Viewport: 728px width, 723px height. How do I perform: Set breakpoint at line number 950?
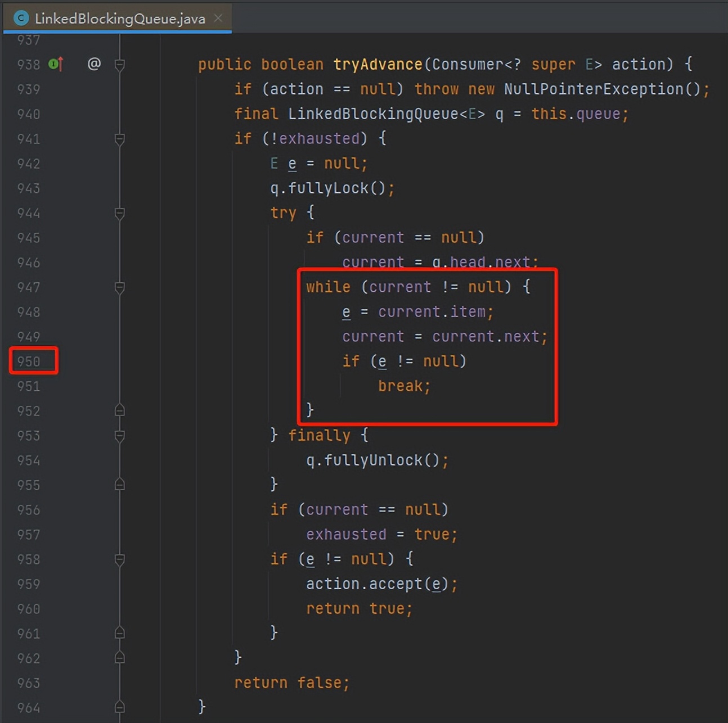(29, 361)
